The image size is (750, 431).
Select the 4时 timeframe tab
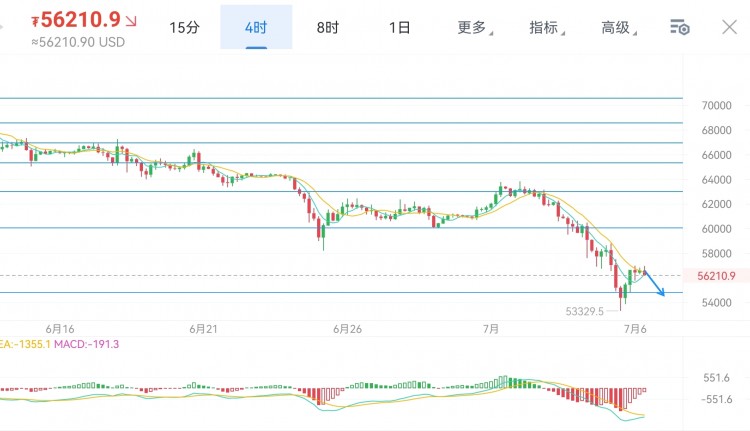click(x=256, y=27)
